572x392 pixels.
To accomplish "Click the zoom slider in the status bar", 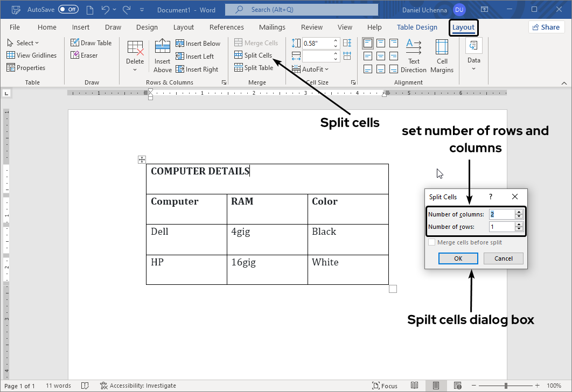I will tap(505, 386).
